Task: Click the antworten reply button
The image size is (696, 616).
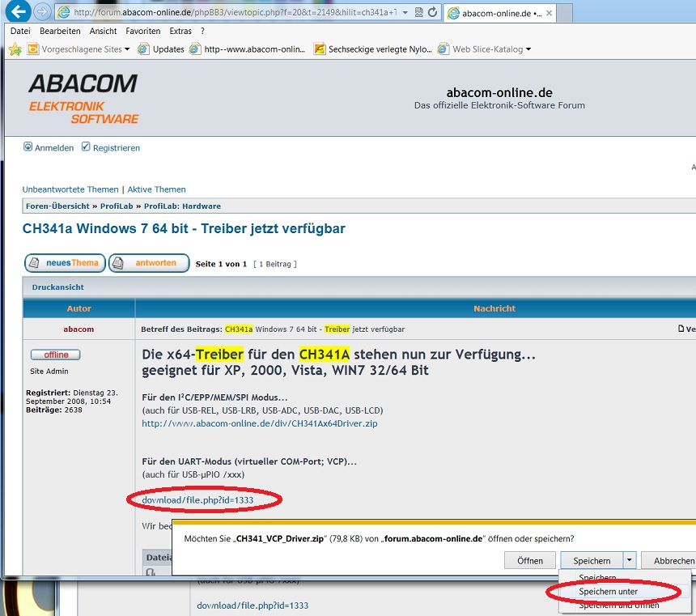Action: point(149,263)
